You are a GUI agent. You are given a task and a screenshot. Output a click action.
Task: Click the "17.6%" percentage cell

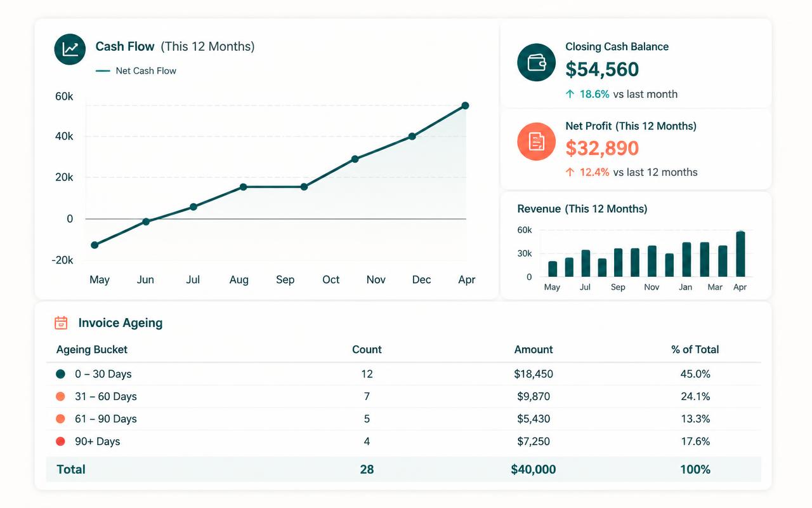(695, 441)
